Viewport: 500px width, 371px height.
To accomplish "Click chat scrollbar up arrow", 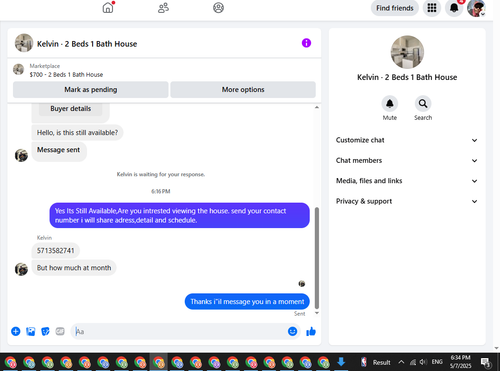I will (317, 107).
